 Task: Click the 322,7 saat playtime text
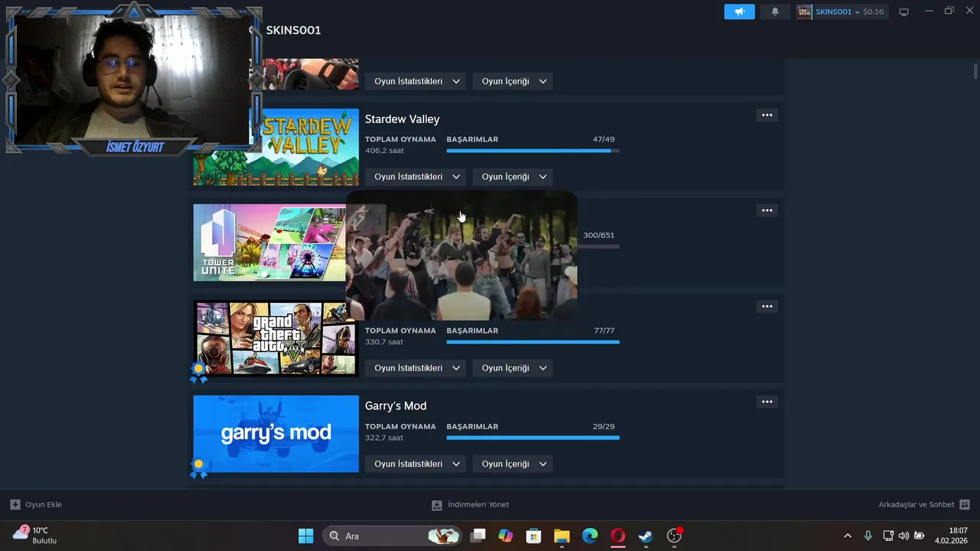tap(384, 438)
